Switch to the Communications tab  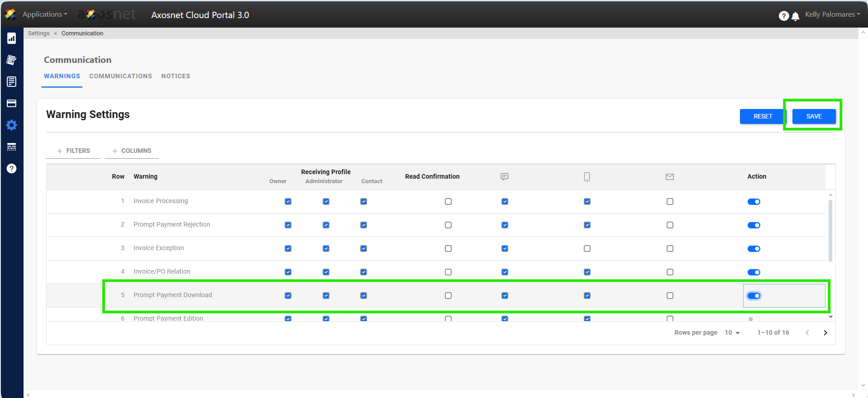[x=120, y=76]
